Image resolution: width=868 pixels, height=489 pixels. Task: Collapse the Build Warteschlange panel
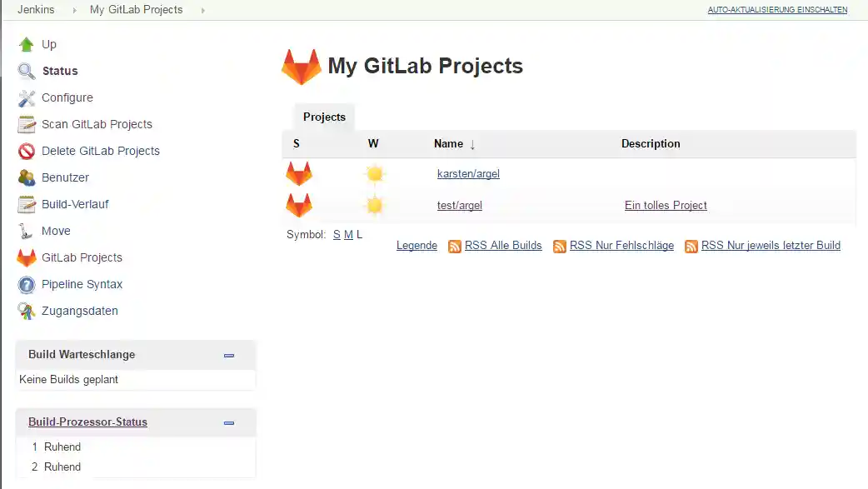click(228, 356)
